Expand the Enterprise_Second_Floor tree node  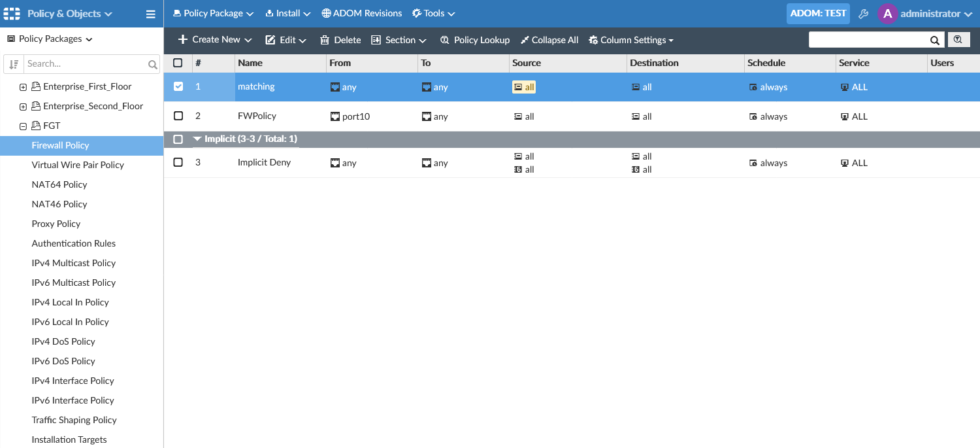(23, 107)
